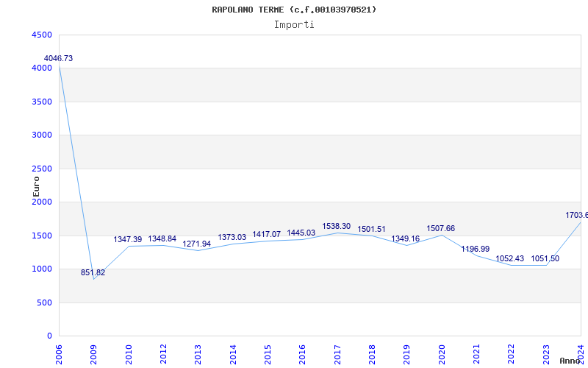Click the 851.82 data label
The height and width of the screenshot is (368, 588).
[x=93, y=272]
